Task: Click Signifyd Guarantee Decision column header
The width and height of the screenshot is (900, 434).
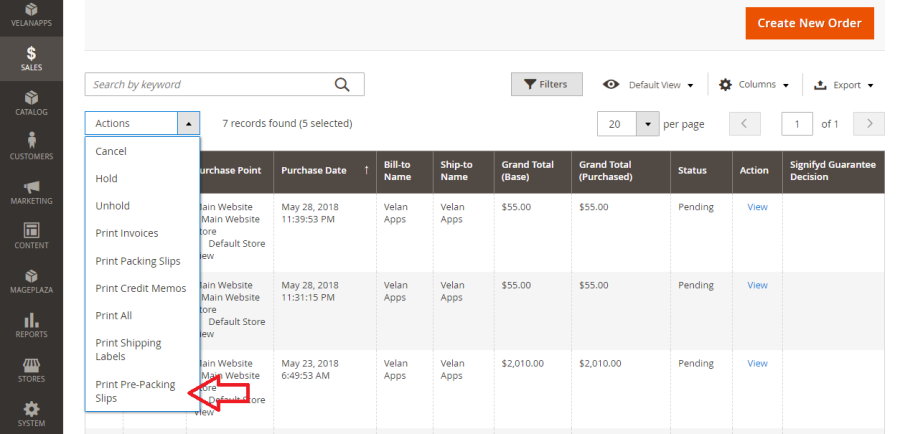Action: click(835, 170)
